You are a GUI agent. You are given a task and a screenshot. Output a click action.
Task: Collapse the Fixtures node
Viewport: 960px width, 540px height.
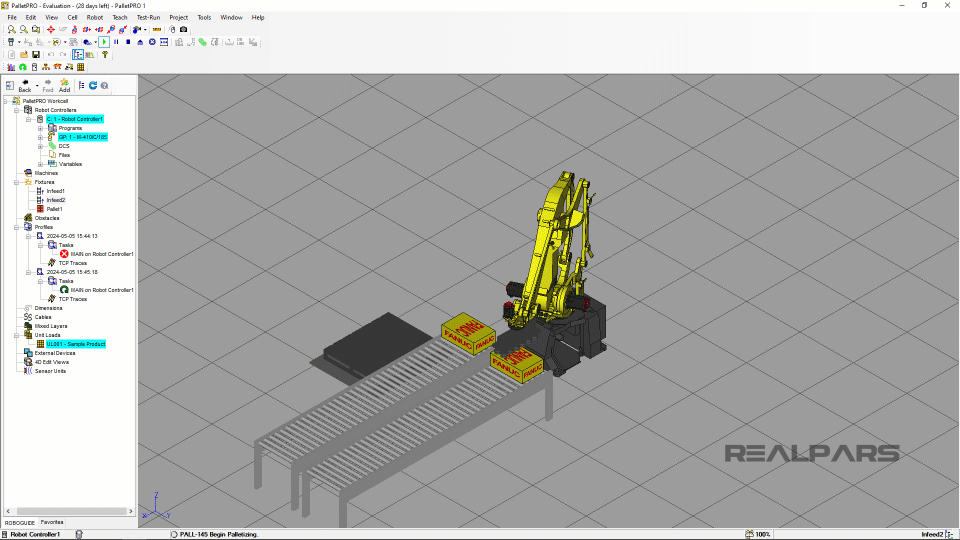coord(17,182)
